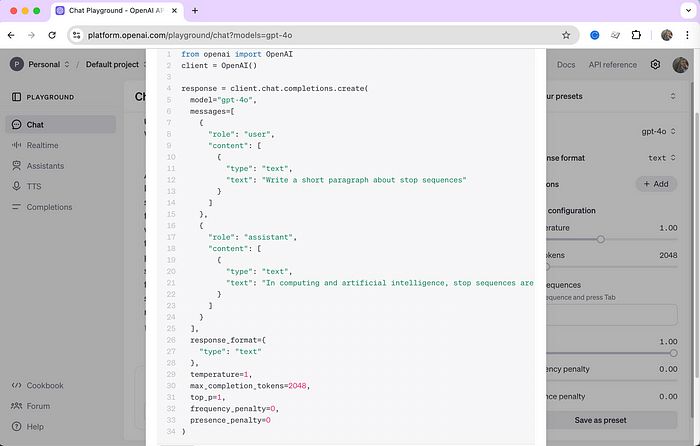700x446 pixels.
Task: Select Completions in the sidebar
Action: coord(49,207)
